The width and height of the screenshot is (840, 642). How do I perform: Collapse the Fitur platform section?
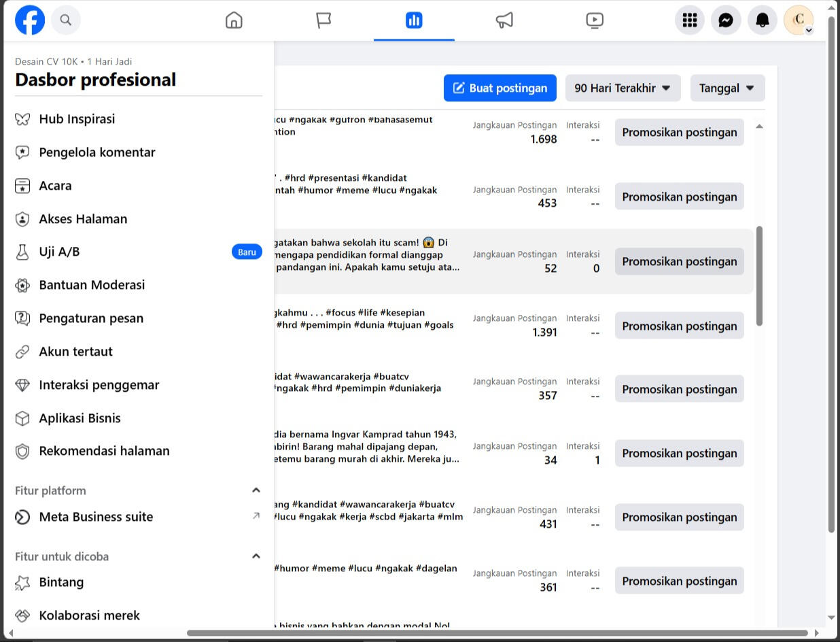pyautogui.click(x=256, y=490)
